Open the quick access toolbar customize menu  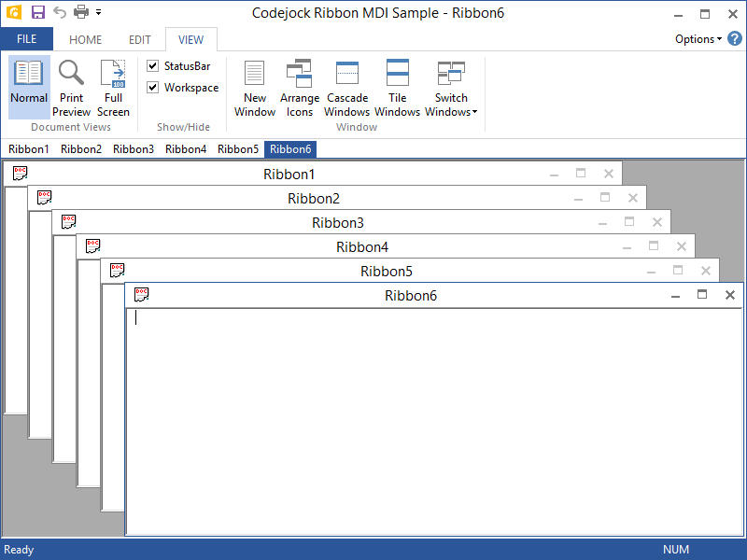(x=99, y=13)
